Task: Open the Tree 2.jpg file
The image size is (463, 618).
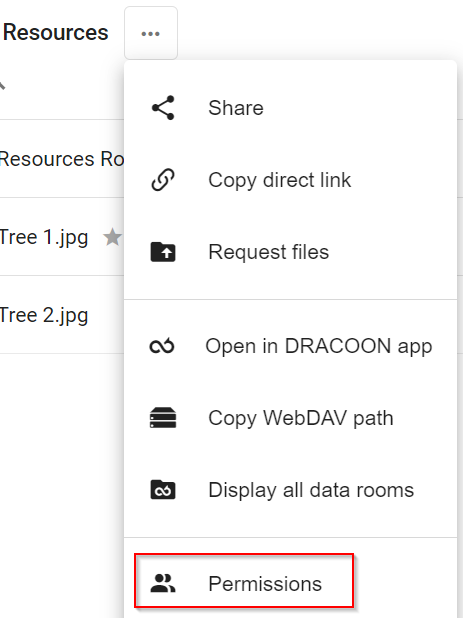Action: pyautogui.click(x=44, y=315)
